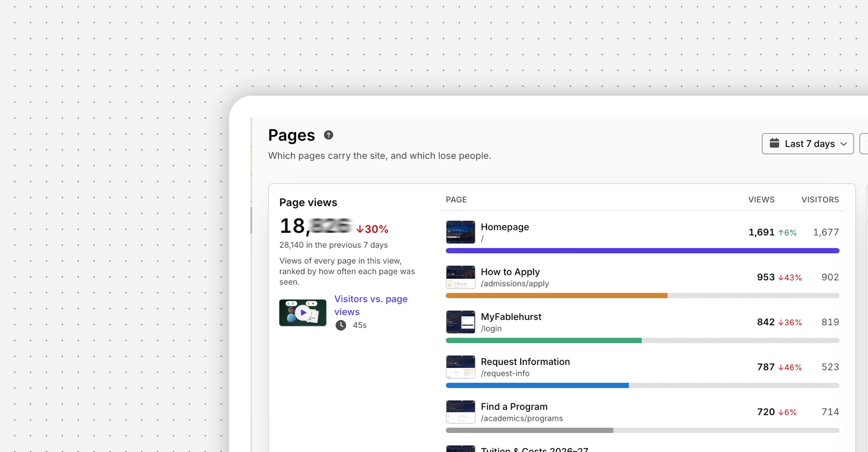This screenshot has width=868, height=452.
Task: Select the Request Information title
Action: [525, 362]
